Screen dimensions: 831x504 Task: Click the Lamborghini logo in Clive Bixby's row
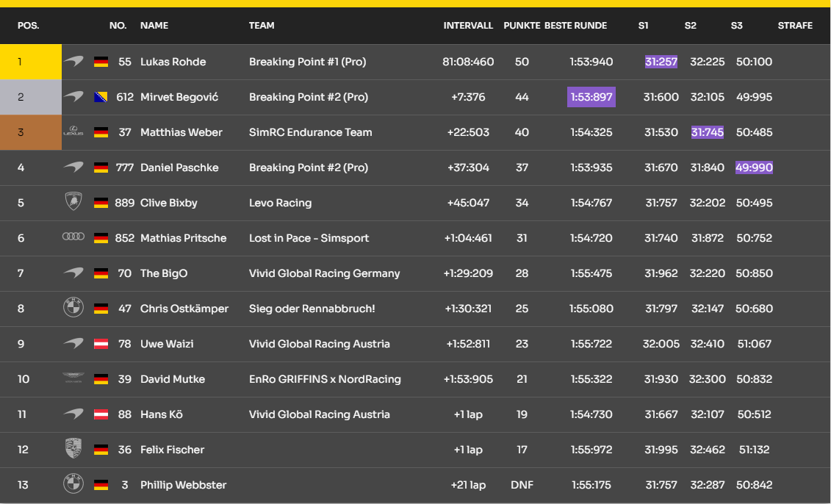(x=73, y=203)
